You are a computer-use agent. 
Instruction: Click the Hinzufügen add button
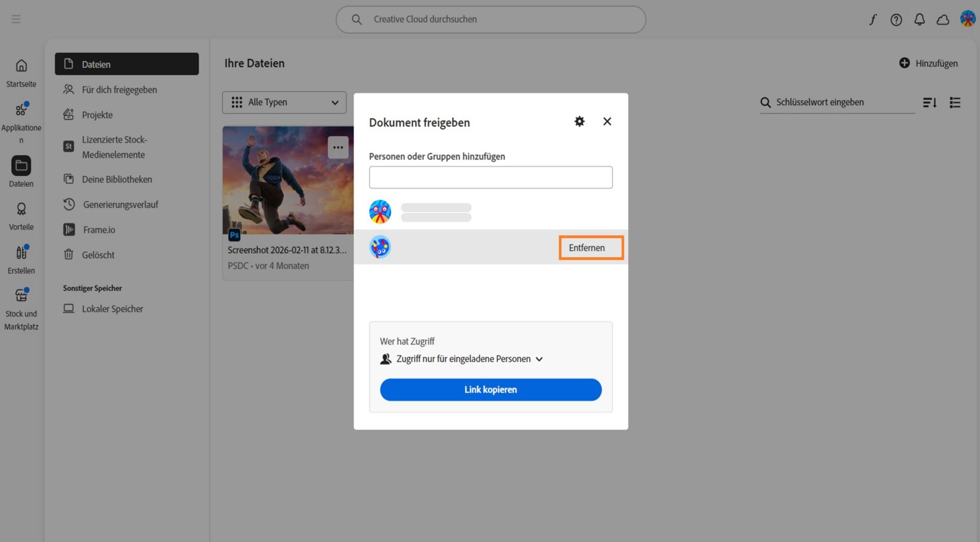[928, 63]
